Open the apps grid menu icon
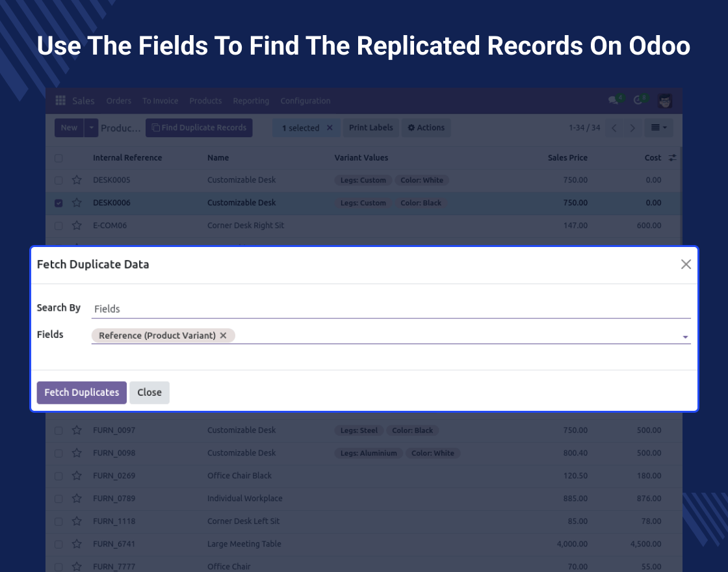This screenshot has height=572, width=728. [x=60, y=100]
